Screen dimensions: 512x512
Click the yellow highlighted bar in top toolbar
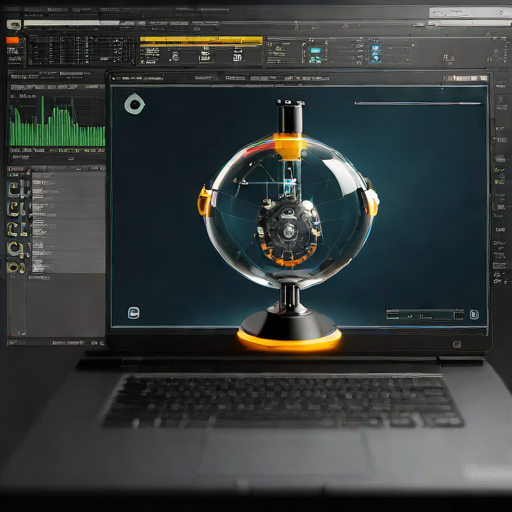coord(201,40)
